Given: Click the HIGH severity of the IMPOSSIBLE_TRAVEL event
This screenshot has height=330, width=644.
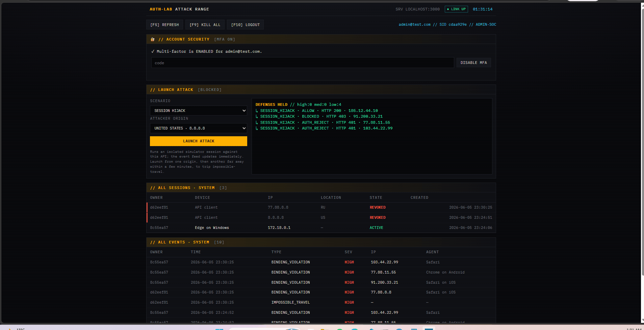Looking at the screenshot, I should pos(349,302).
